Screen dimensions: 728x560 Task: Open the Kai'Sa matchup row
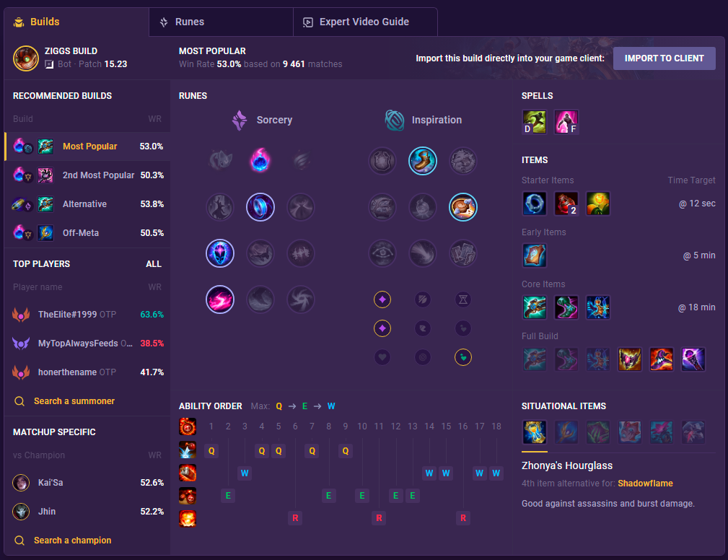pos(87,483)
